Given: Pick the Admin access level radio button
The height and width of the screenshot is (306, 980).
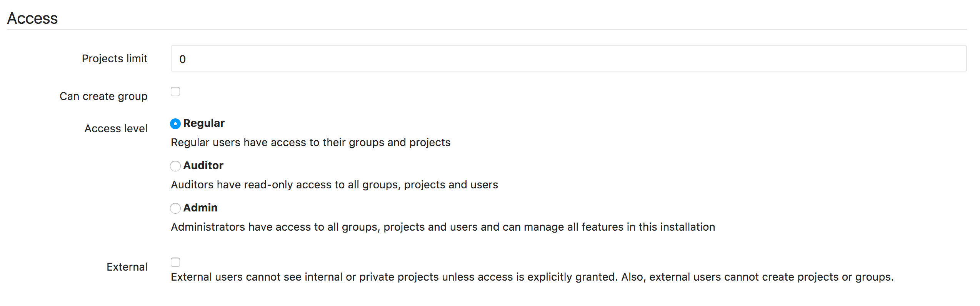Looking at the screenshot, I should [x=175, y=208].
